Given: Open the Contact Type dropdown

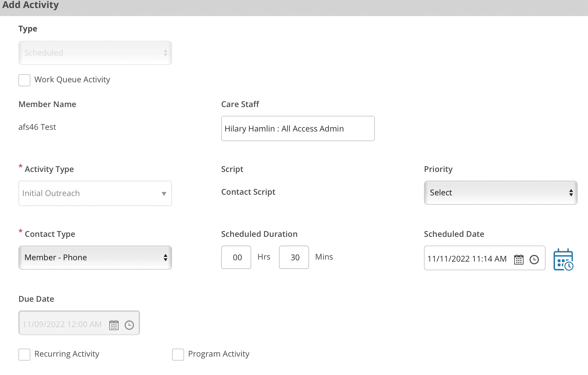Looking at the screenshot, I should [x=95, y=258].
